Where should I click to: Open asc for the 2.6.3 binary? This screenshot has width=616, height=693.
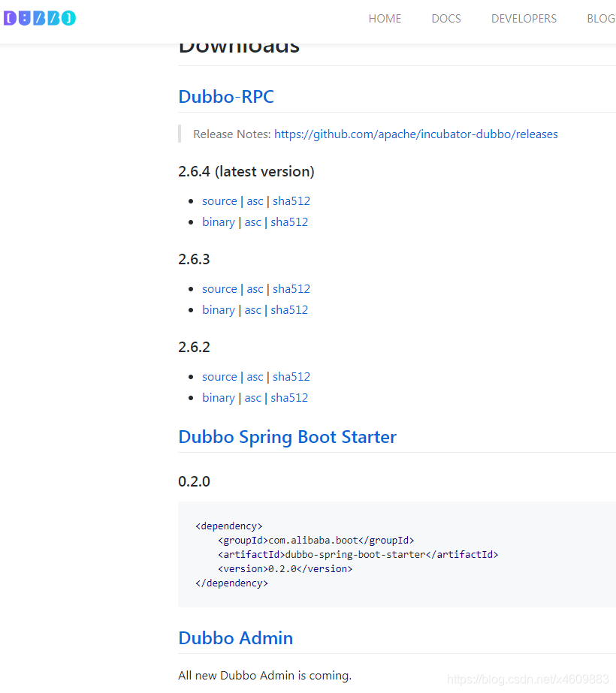(x=253, y=310)
